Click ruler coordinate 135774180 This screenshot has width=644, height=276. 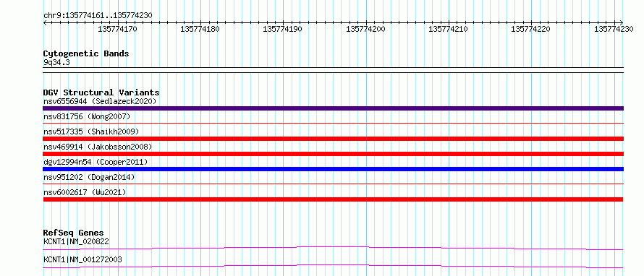click(x=200, y=29)
